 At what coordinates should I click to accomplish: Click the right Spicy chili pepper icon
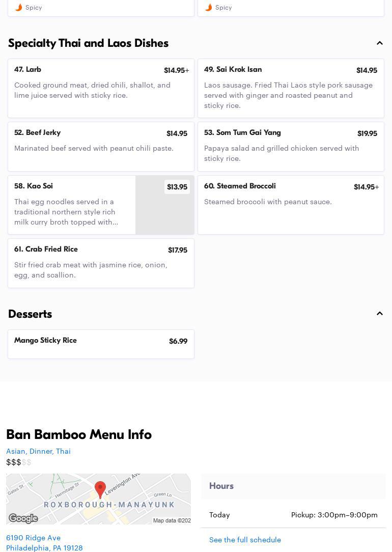click(x=209, y=8)
